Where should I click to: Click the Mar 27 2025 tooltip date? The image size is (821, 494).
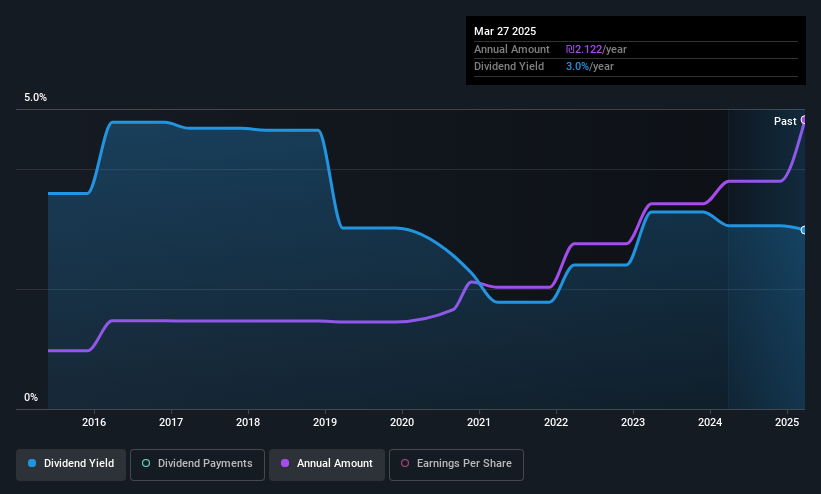[x=505, y=31]
